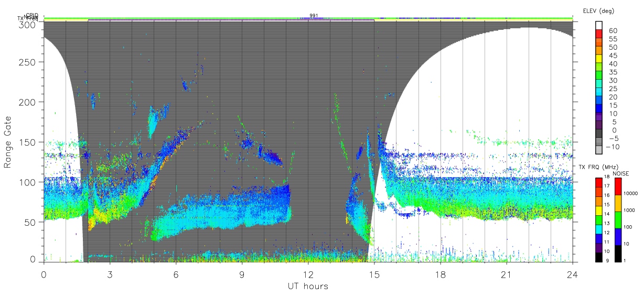The image size is (644, 297).
Task: Click the yellow ELEV segment between 40 and 45
Action: (x=599, y=59)
